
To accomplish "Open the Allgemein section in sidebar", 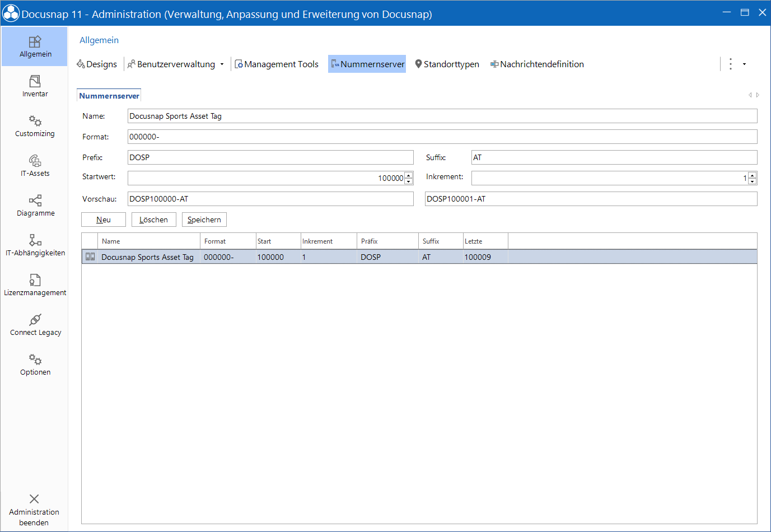I will 35,46.
